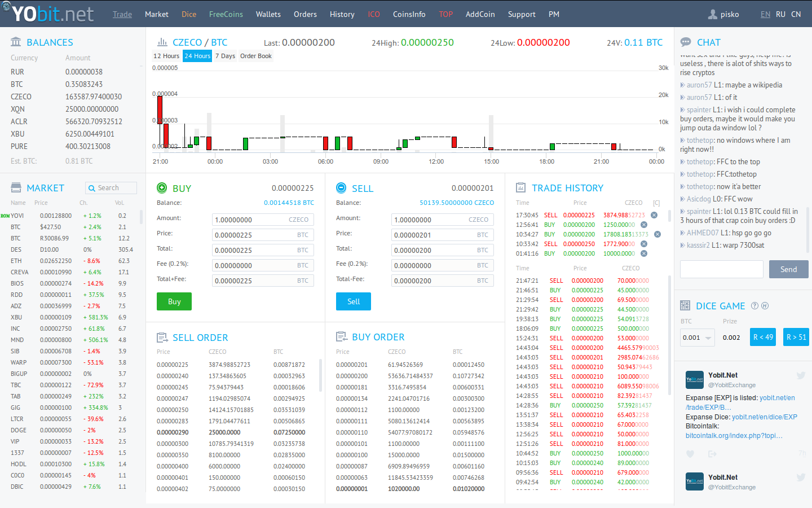
Task: Open the FreeCoins page
Action: pos(226,14)
